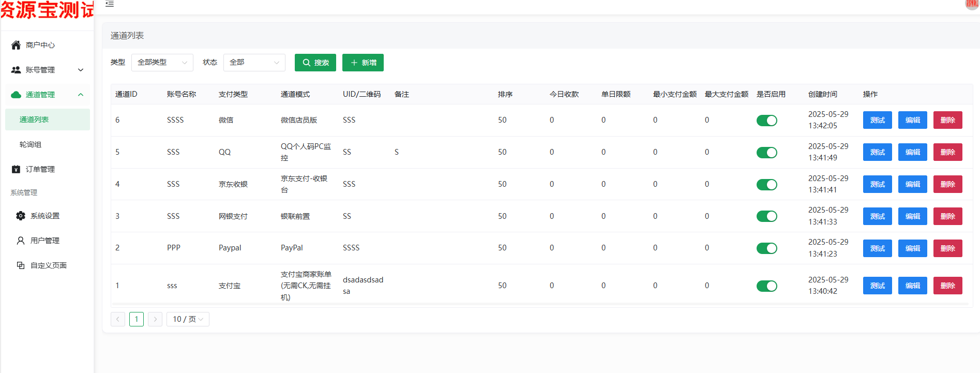Edit the Paypal channel 2
Viewport: 980px width, 373px height.
pos(913,248)
